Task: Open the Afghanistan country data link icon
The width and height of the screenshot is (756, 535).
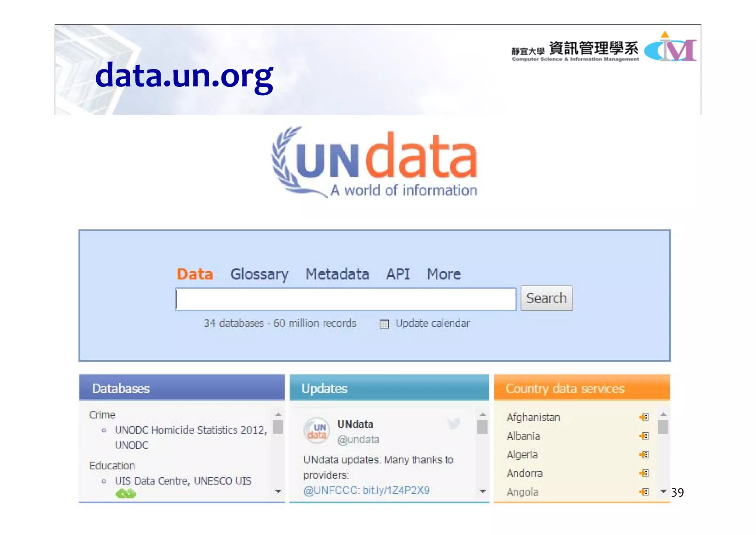Action: click(x=644, y=417)
